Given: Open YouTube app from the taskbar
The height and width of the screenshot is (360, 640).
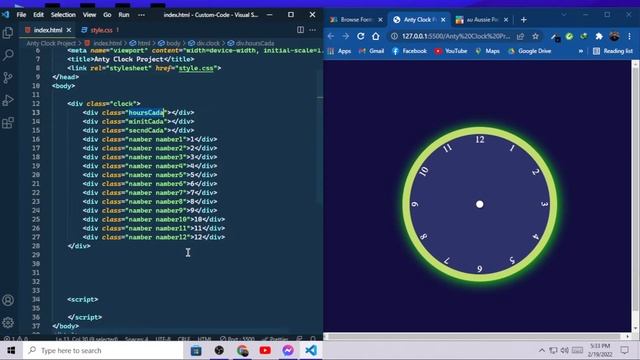Looking at the screenshot, I should pos(265,351).
